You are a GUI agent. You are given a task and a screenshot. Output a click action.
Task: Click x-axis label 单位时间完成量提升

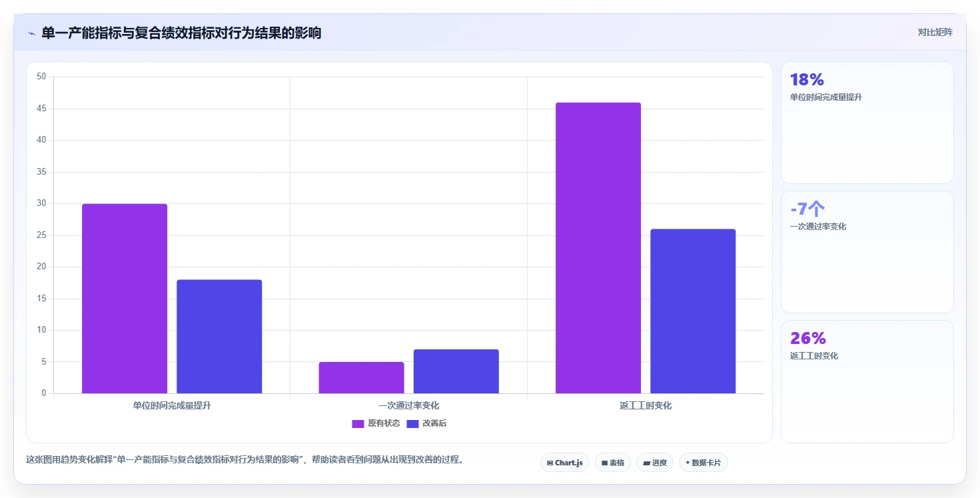point(172,405)
